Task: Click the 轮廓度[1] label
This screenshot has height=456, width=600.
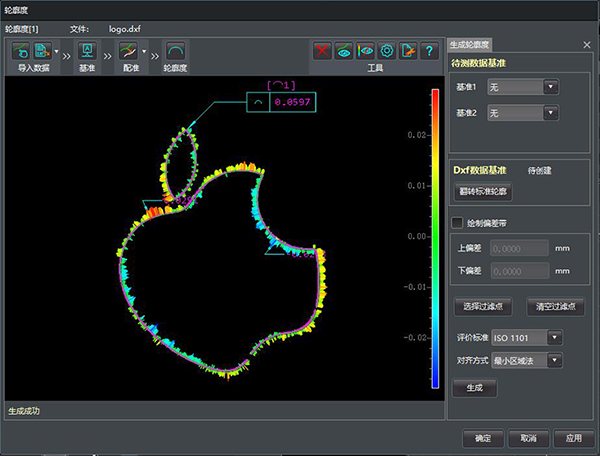Action: click(x=21, y=29)
